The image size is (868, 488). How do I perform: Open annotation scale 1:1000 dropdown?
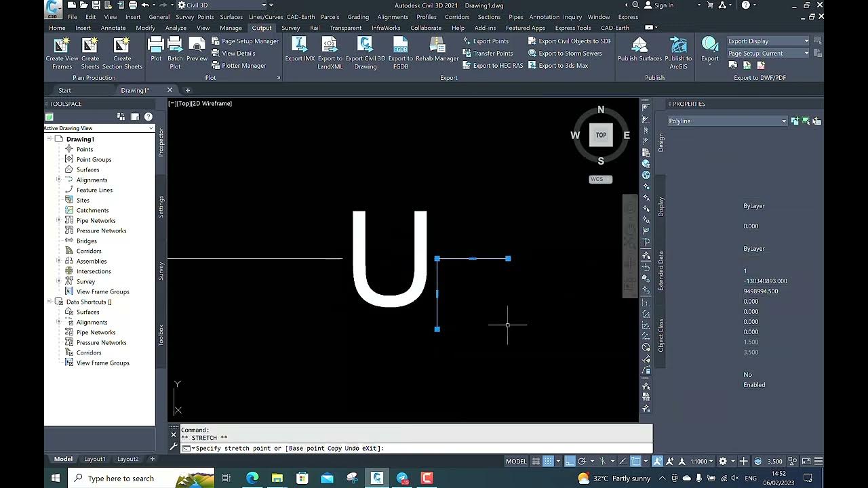(701, 461)
